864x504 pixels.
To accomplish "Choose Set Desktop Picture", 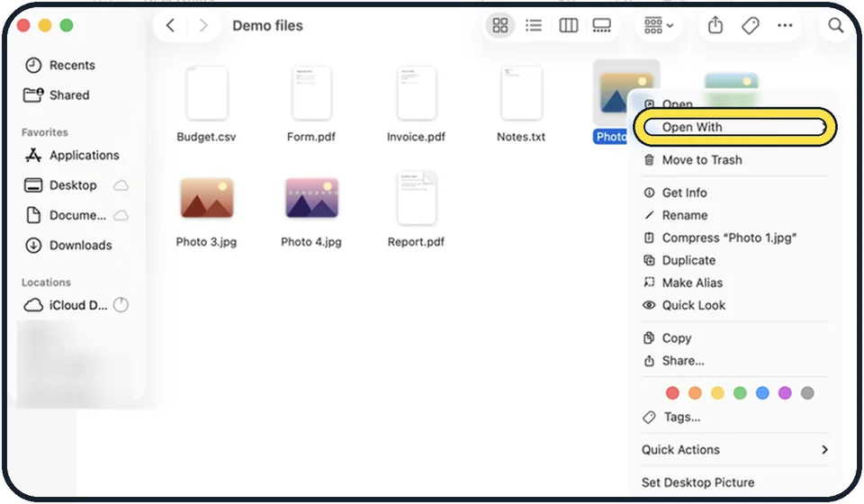I will click(x=735, y=482).
